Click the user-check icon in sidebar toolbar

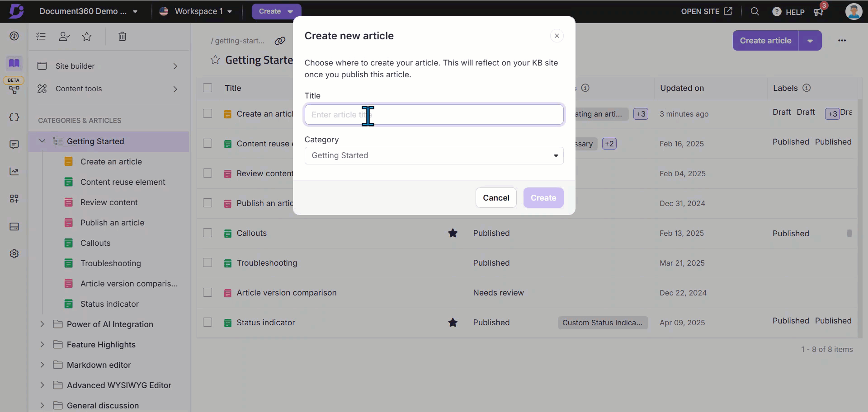tap(64, 36)
